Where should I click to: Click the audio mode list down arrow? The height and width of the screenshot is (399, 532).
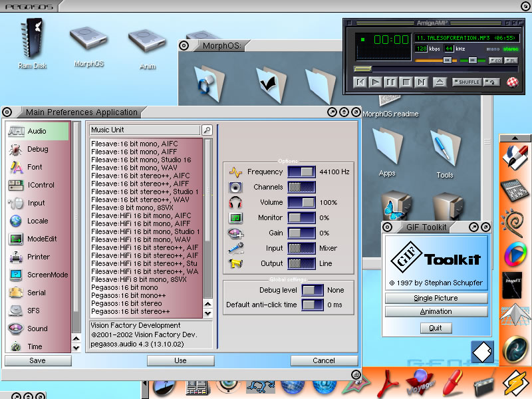208,313
